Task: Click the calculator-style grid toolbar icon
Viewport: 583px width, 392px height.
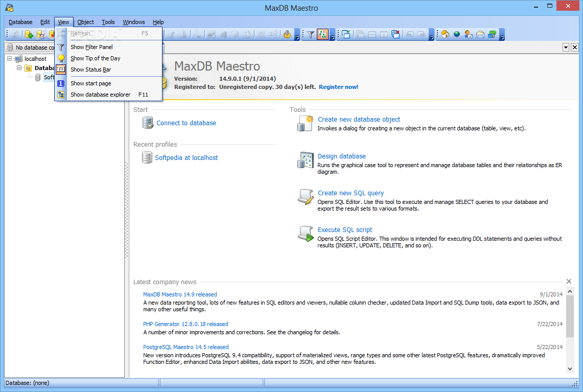Action: (x=261, y=35)
